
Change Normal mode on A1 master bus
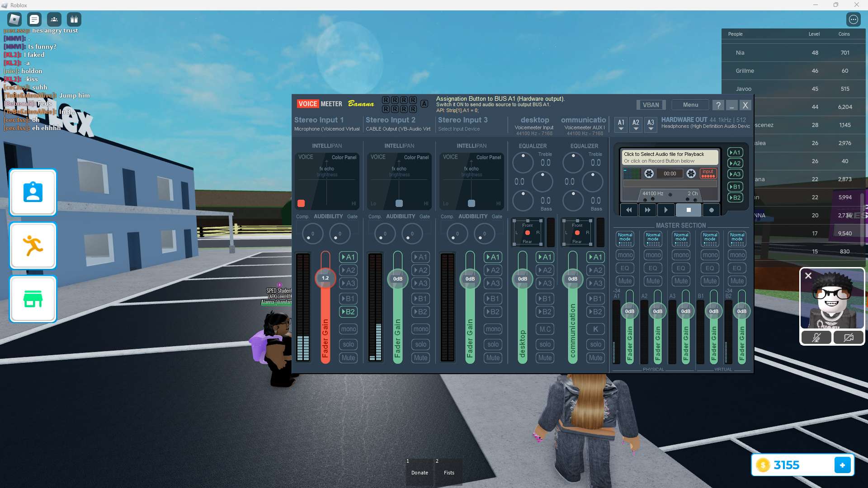(x=625, y=239)
